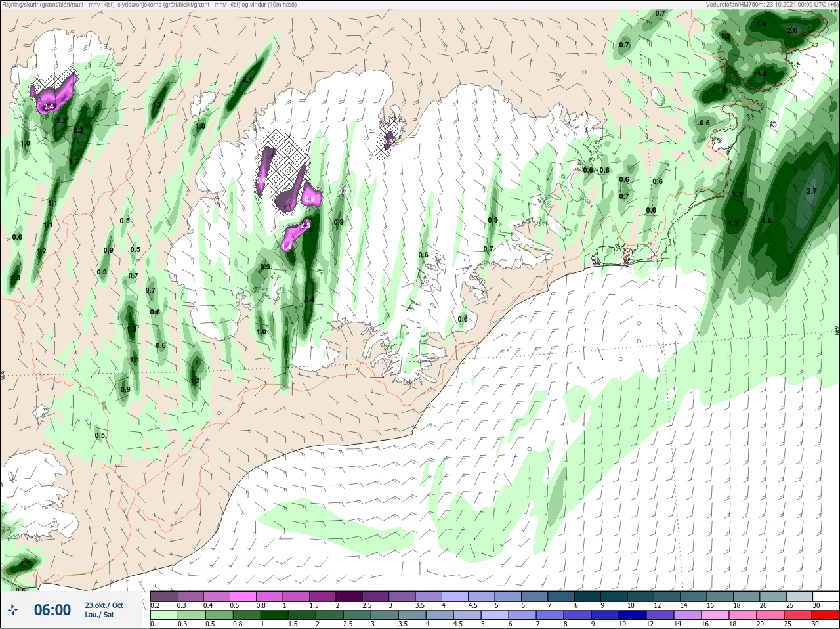Click the 2.6 precipitation value on the map

click(x=792, y=30)
